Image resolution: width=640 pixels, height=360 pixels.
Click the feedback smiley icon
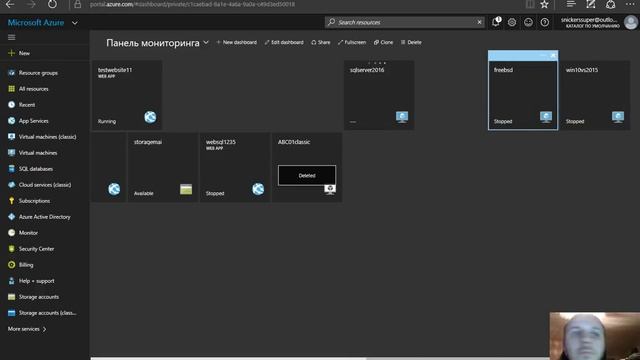click(x=528, y=22)
